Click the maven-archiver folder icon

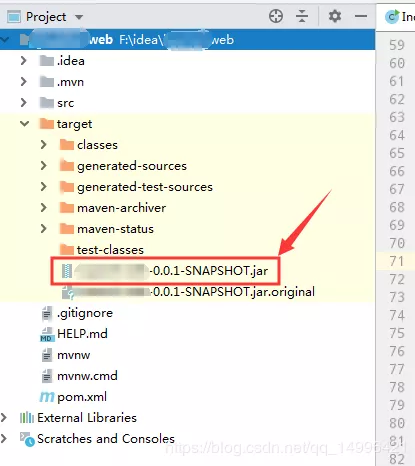click(67, 208)
